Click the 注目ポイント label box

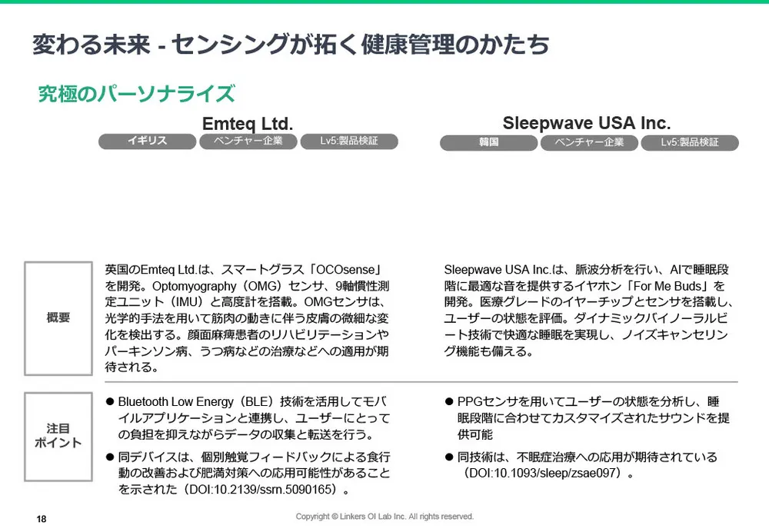click(x=58, y=436)
